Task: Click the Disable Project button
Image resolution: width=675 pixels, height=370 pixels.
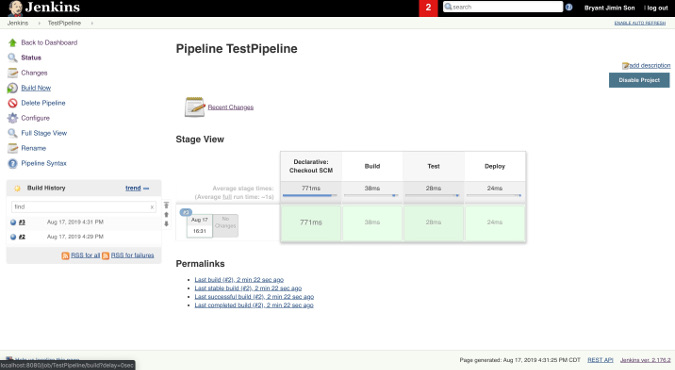Action: [639, 80]
